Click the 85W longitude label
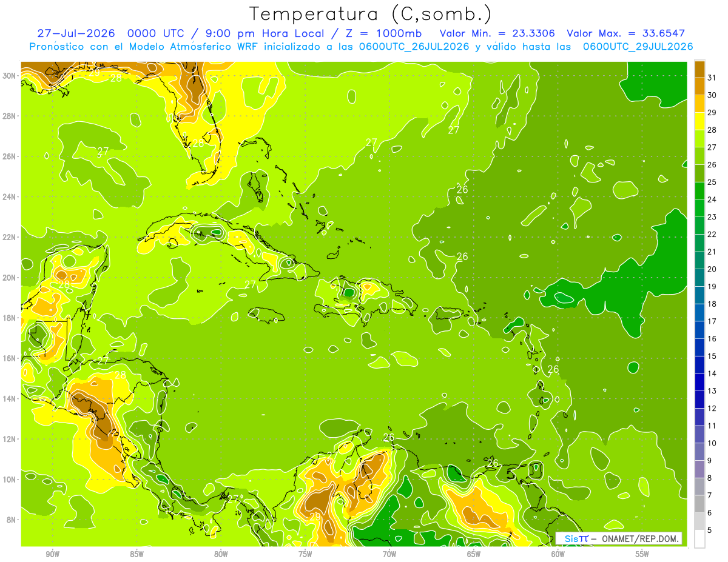Image resolution: width=728 pixels, height=562 pixels. click(x=137, y=554)
